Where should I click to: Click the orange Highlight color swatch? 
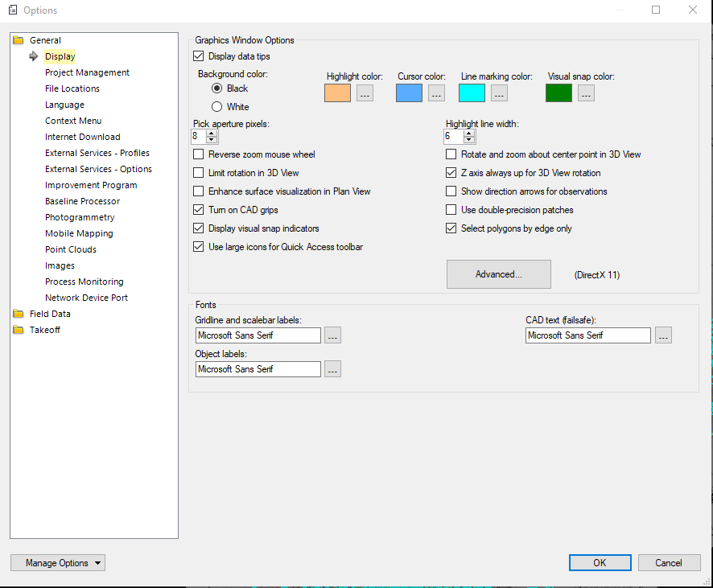(337, 93)
